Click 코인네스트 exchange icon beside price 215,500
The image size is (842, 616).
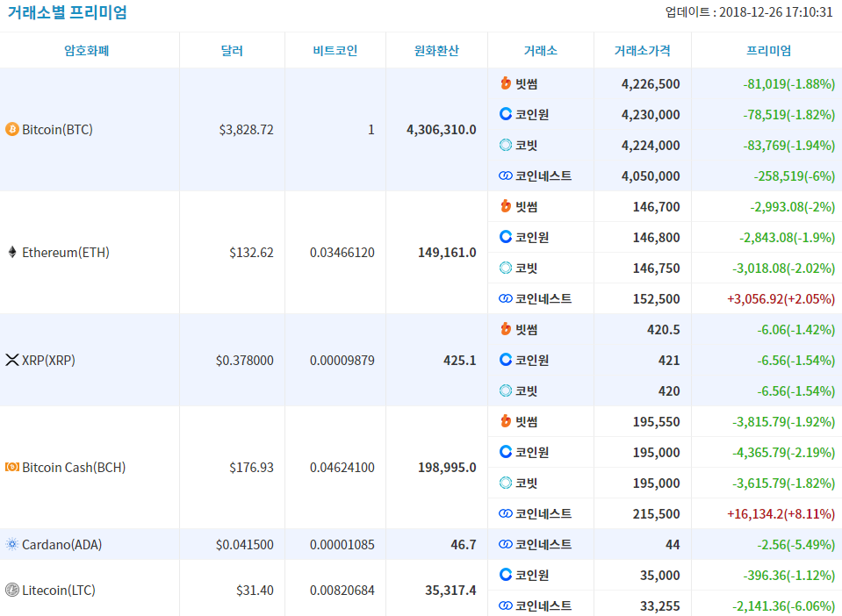(x=506, y=513)
